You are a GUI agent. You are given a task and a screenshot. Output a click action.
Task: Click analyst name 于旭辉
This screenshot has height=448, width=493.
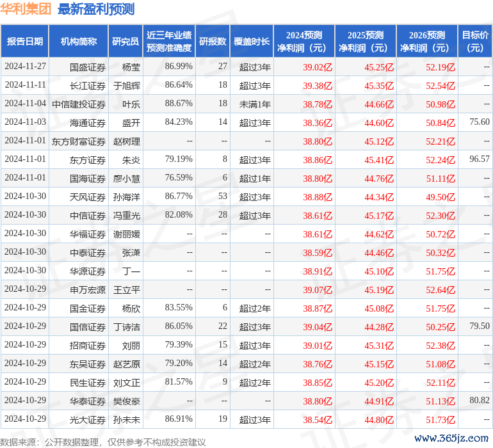point(127,86)
